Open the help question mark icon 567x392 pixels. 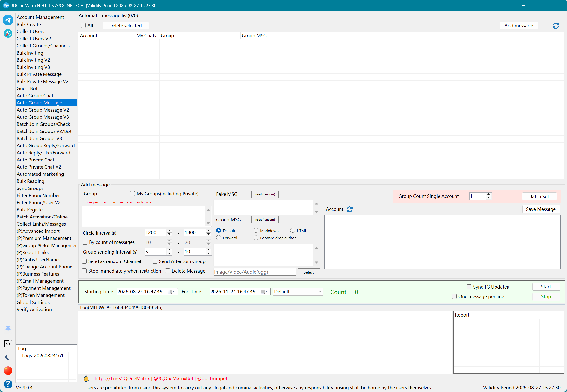[x=8, y=384]
